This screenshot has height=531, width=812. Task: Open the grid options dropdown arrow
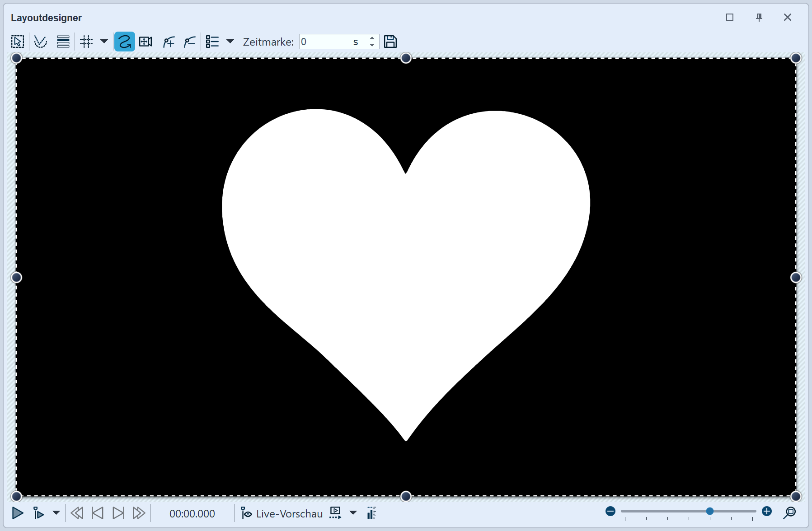[104, 42]
